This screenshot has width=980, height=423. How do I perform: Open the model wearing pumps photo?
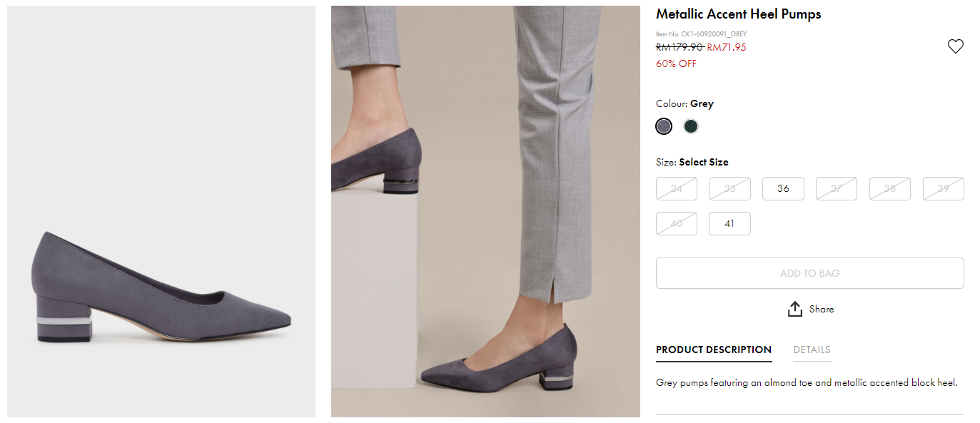coord(485,211)
